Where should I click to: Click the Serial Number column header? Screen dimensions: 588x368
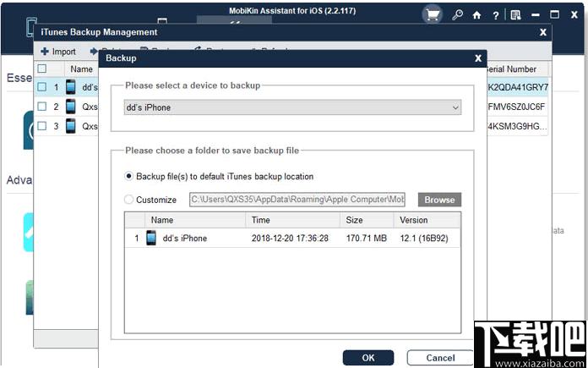(x=511, y=69)
